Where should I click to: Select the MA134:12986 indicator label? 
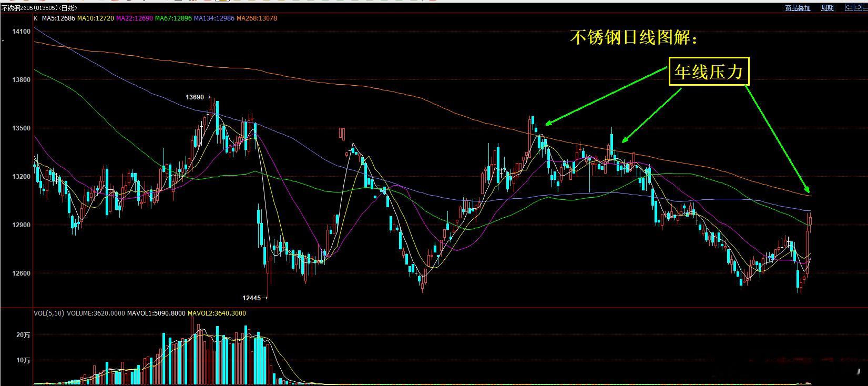pos(214,18)
